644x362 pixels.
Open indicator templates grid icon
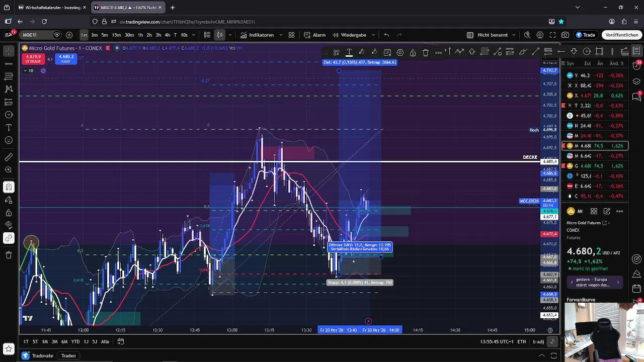[x=291, y=35]
